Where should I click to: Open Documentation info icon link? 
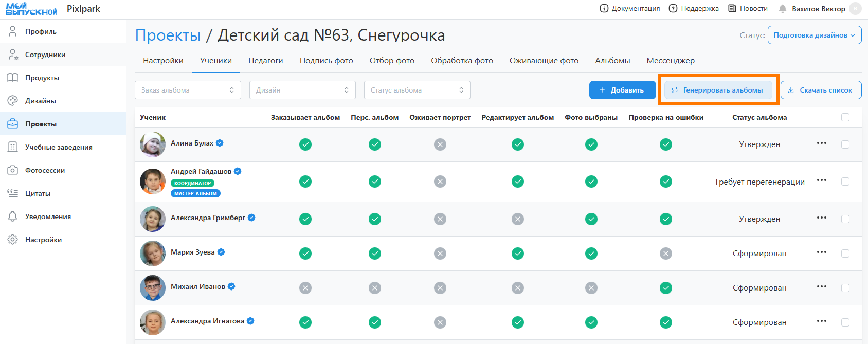pos(604,8)
